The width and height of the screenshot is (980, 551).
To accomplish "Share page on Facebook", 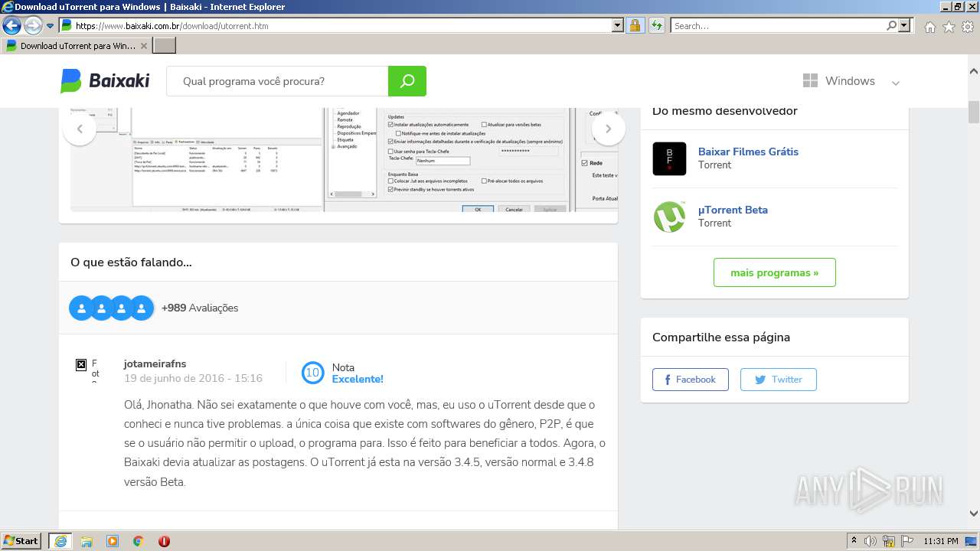I will click(690, 380).
